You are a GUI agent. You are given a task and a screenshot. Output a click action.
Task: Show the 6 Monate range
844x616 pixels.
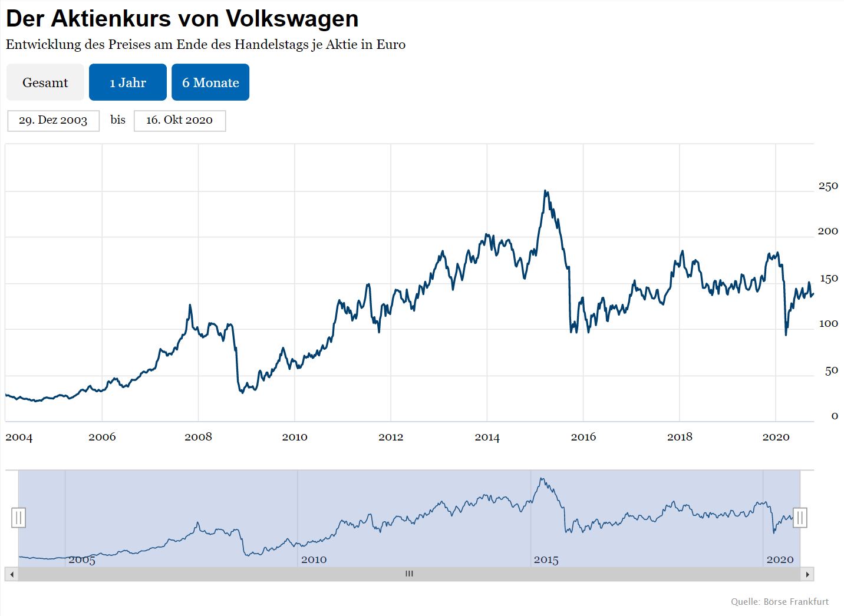(210, 82)
